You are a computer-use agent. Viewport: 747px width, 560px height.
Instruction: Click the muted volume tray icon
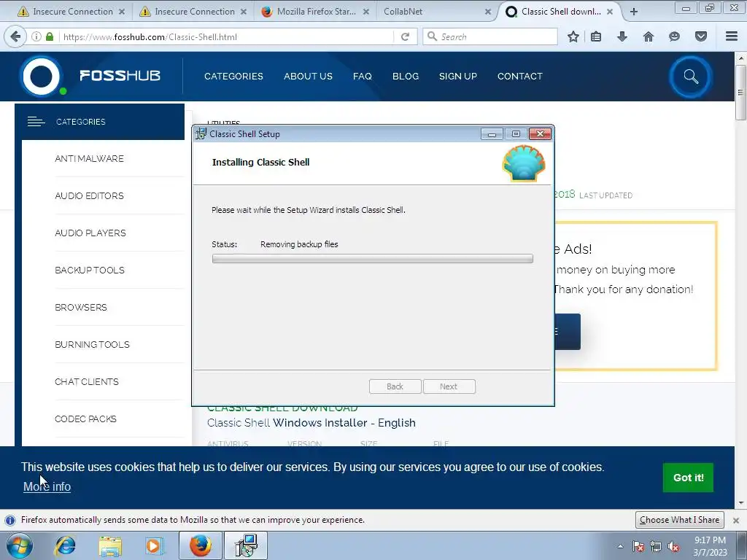tap(673, 546)
